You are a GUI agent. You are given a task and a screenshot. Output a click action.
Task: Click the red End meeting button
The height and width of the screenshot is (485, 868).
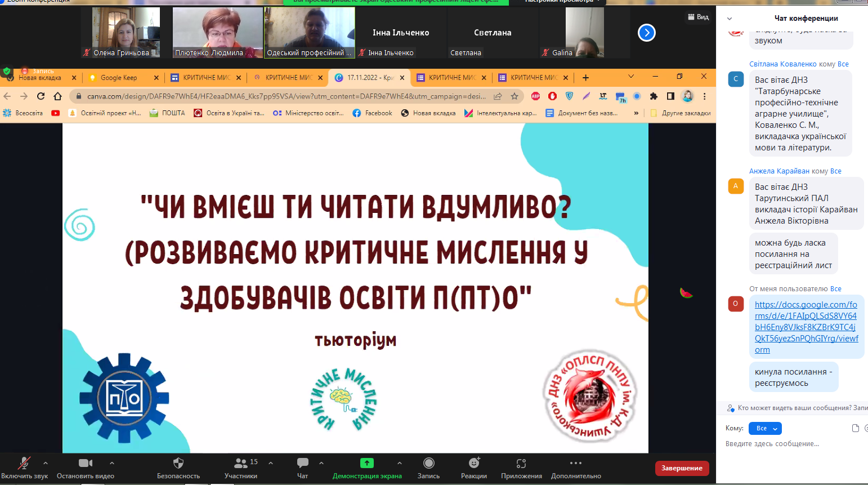tap(682, 468)
